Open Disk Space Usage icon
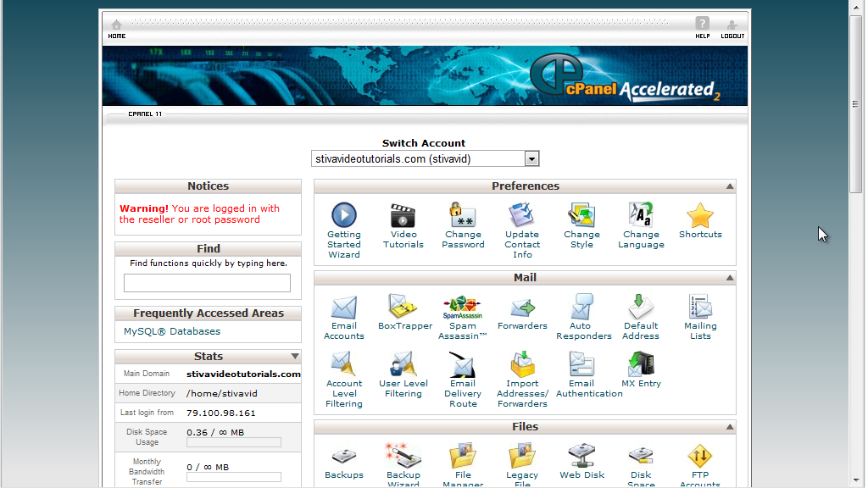The image size is (868, 488). 641,456
